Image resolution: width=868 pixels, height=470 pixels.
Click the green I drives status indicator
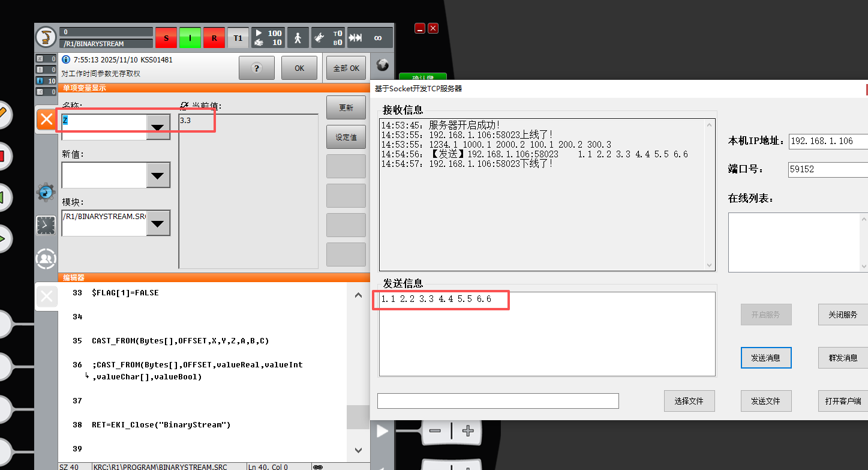190,38
